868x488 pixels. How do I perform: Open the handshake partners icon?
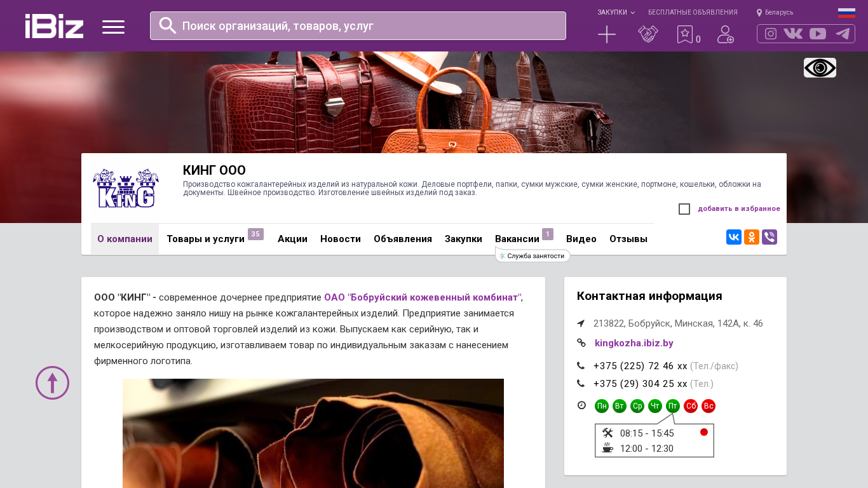pyautogui.click(x=648, y=34)
